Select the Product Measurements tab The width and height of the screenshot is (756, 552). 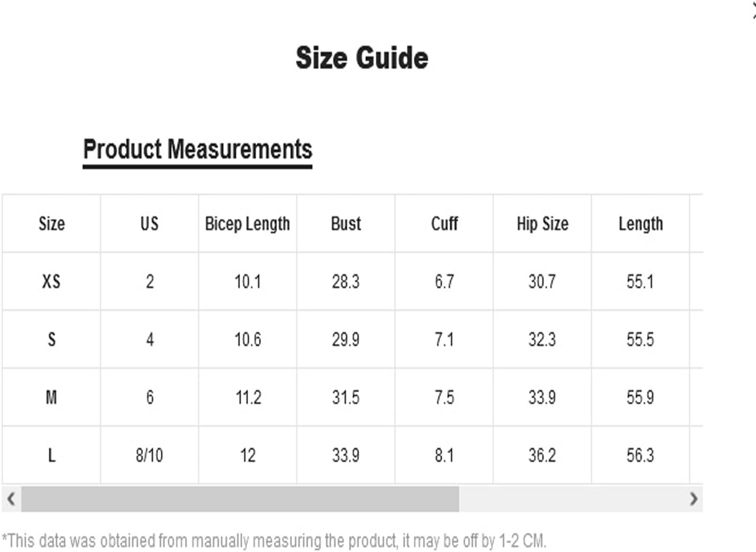coord(197,150)
